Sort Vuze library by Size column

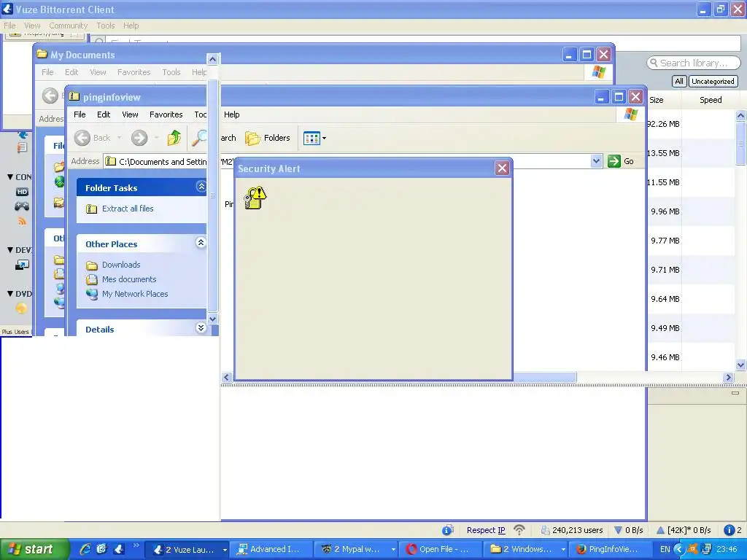656,100
